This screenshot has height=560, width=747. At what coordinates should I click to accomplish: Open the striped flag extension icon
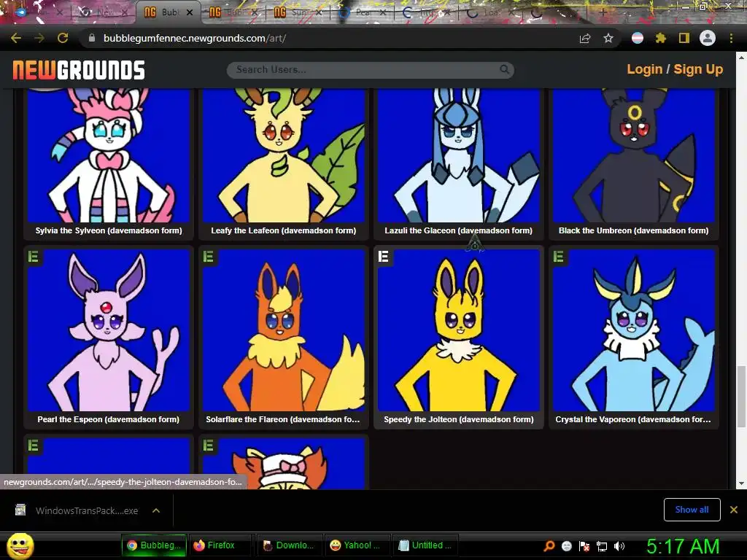tap(638, 38)
